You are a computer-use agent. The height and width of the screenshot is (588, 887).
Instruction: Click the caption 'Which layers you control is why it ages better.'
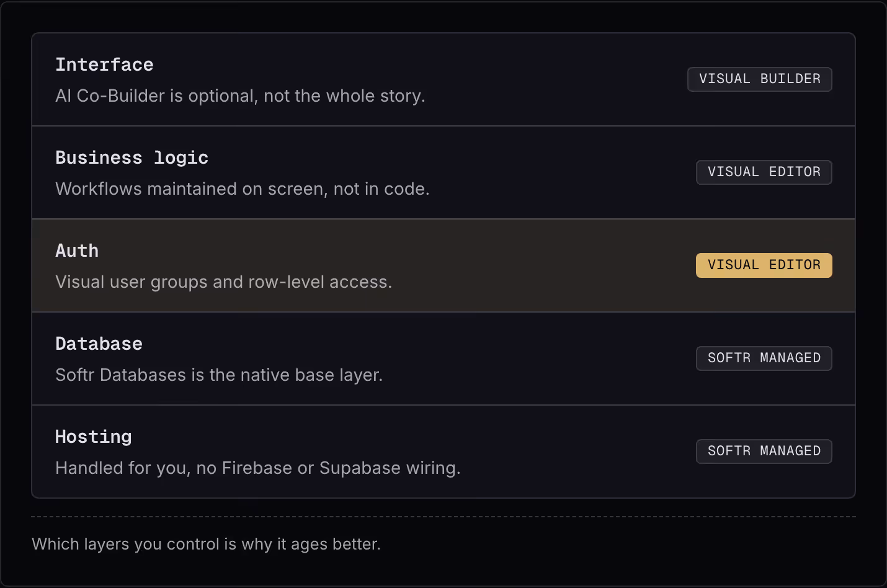click(x=207, y=544)
